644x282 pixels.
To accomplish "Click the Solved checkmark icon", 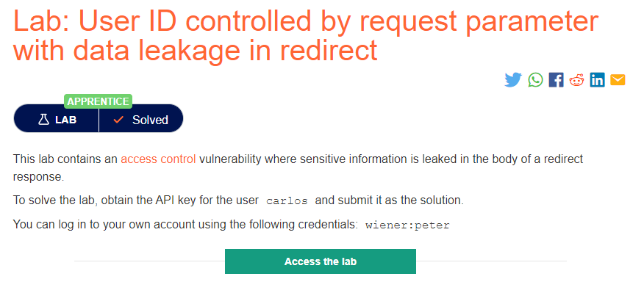I will coord(118,120).
